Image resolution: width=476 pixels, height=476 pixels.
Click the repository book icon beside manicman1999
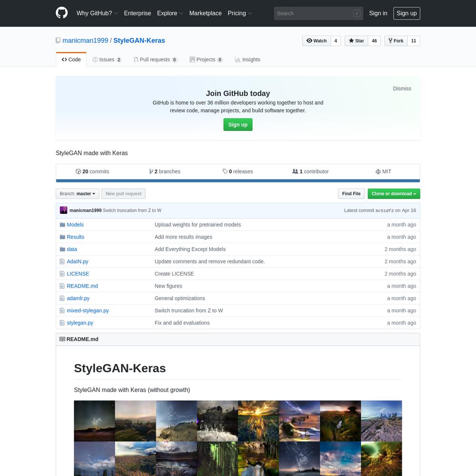point(58,40)
